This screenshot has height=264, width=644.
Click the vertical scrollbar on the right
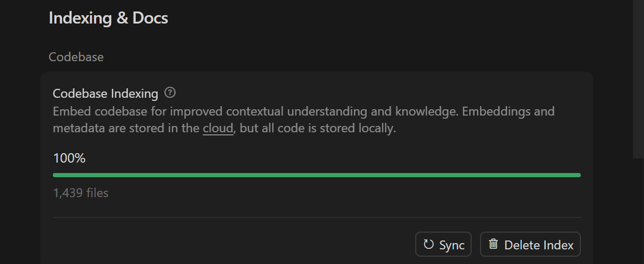[x=638, y=78]
